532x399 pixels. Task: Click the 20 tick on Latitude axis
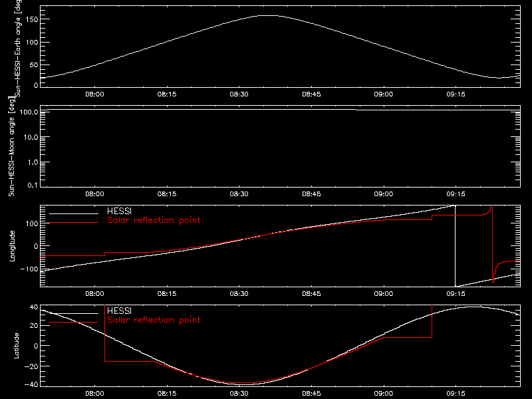34,326
